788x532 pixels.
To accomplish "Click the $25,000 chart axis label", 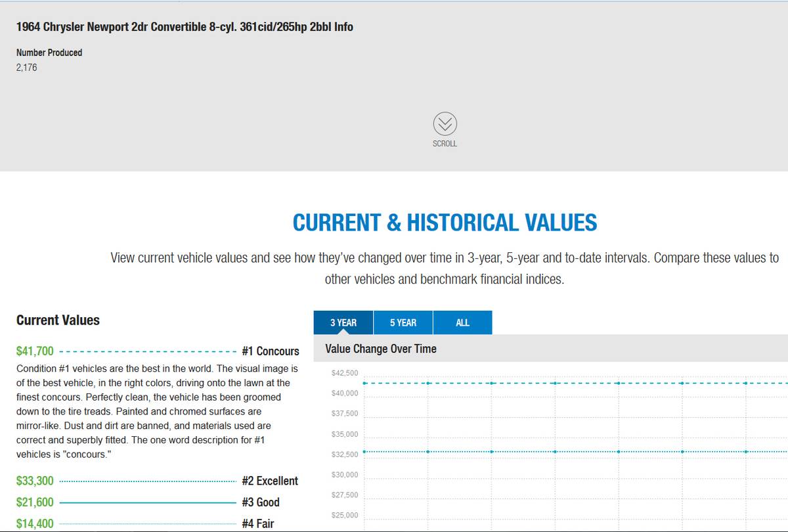I will [345, 516].
